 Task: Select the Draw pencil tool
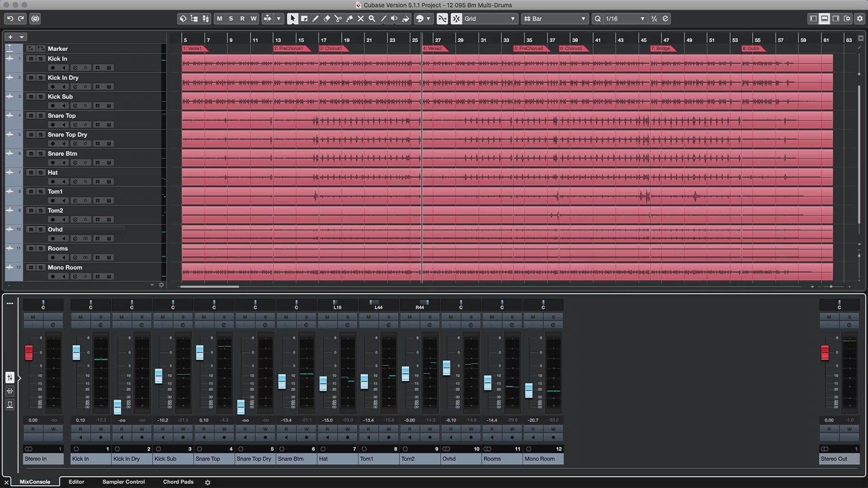tap(316, 19)
